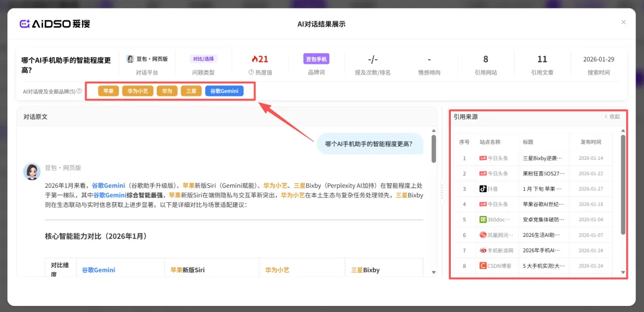Click the 对话原文 panel scrollbar thumb
644x312 pixels.
tap(434, 149)
